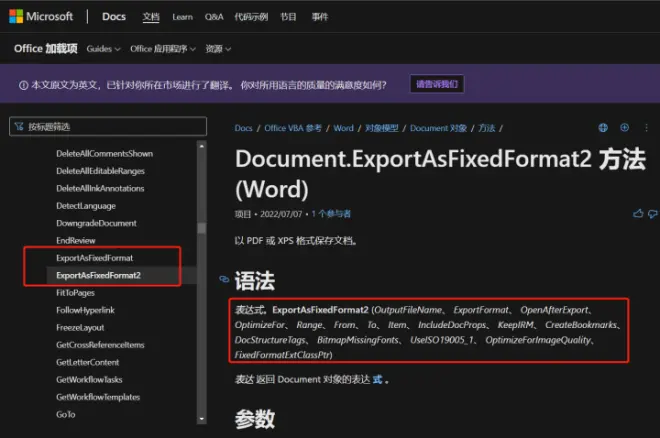Open DeleteAllInkAnnotations in sidebar
This screenshot has height=438, width=660.
click(100, 188)
